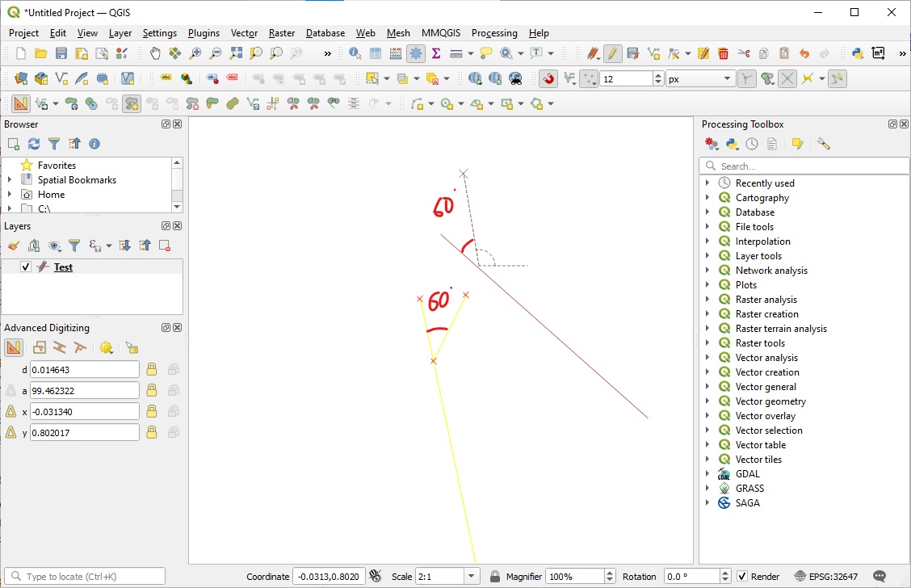Toggle editing with the pencil icon
Screen dimensions: 911x588
pyautogui.click(x=613, y=53)
